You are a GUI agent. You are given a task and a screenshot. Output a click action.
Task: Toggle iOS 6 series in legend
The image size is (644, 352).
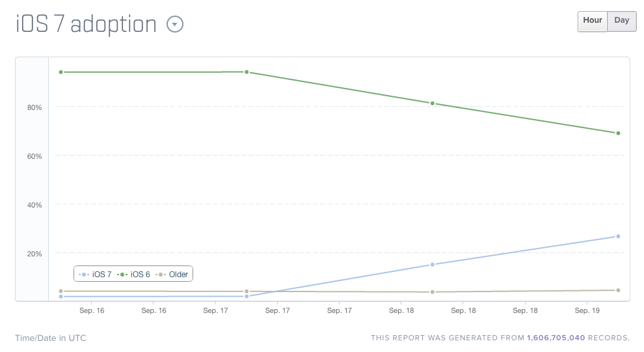click(136, 275)
